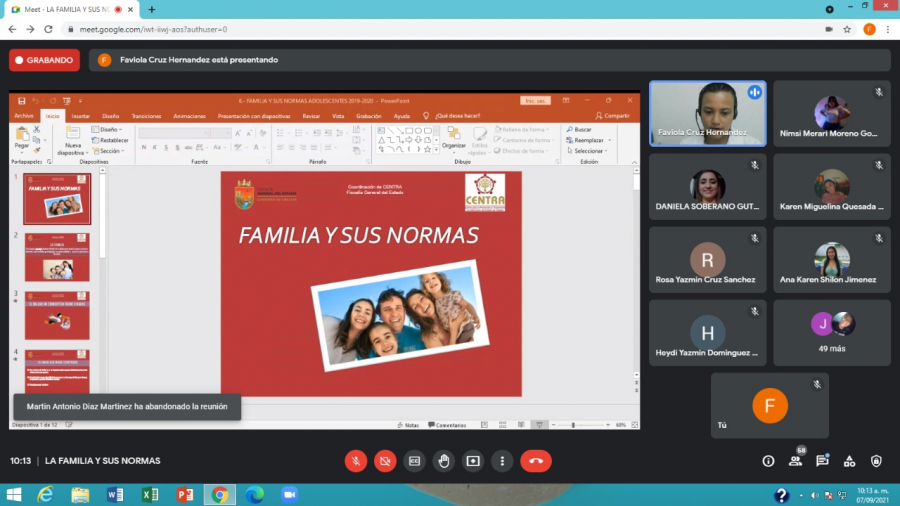Unmute the microphone in Meet
The image size is (900, 506).
[355, 461]
